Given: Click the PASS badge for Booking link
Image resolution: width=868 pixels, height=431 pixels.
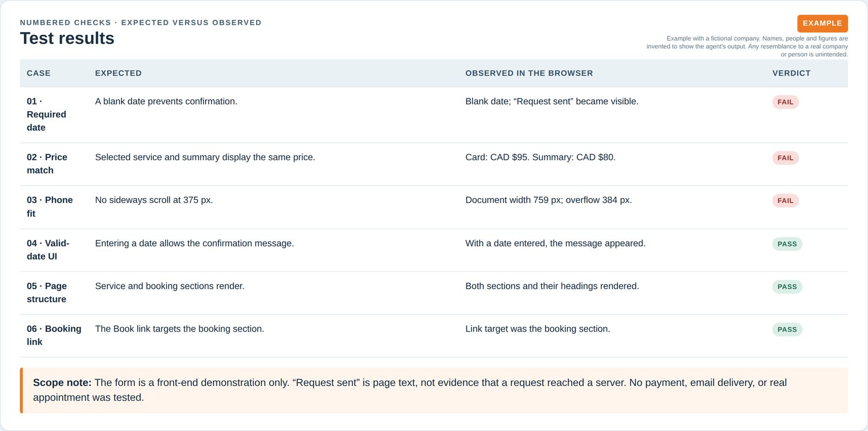Looking at the screenshot, I should coord(787,329).
